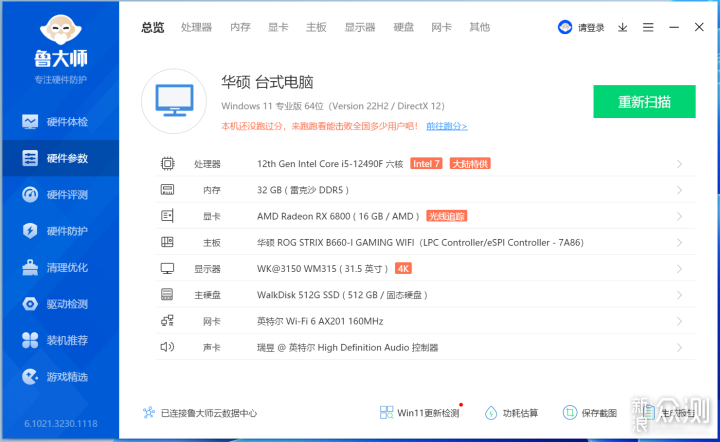Expand the 处理器 row chevron

(x=680, y=164)
